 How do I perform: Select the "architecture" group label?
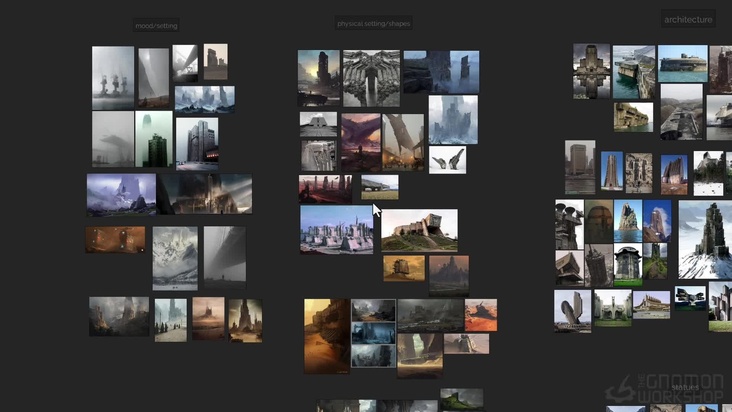coord(688,20)
